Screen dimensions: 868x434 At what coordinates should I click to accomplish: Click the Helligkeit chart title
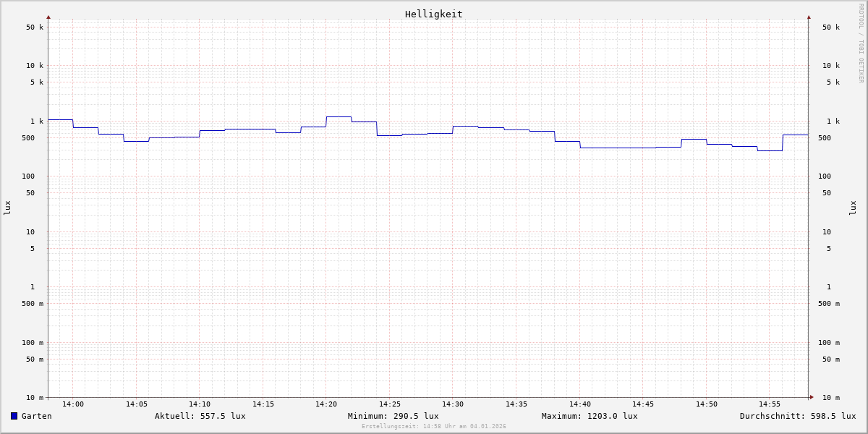[x=433, y=14]
